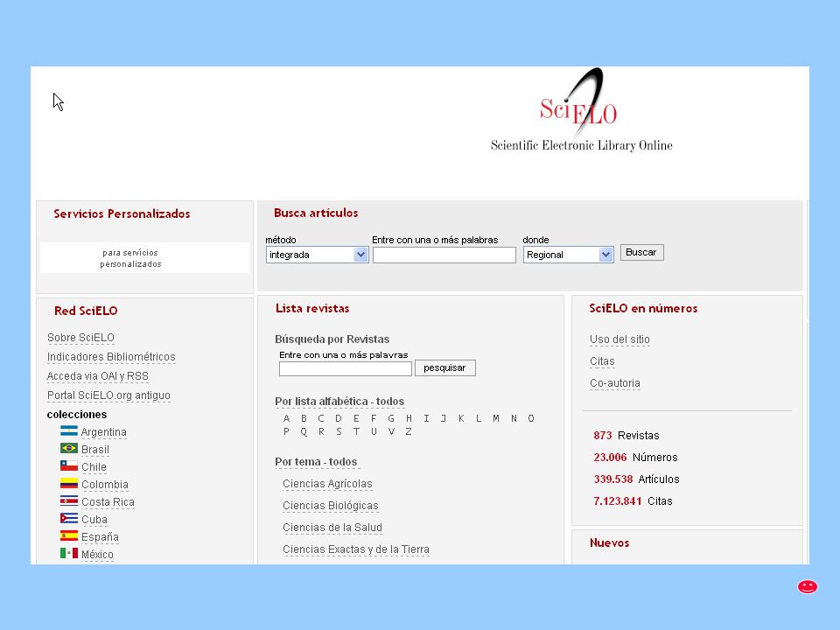Open the Sobre SciELO link

click(x=80, y=338)
